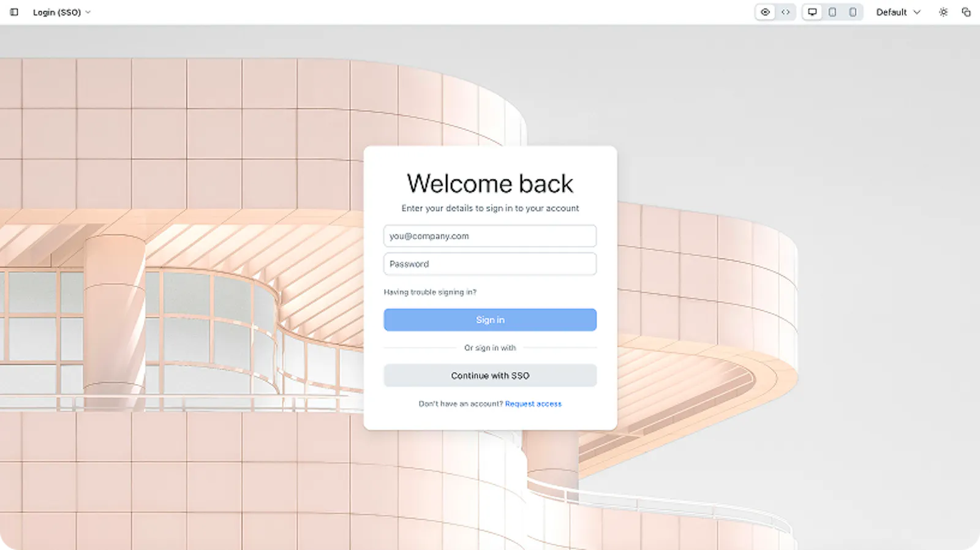
Task: Click the copy icon in top-right
Action: (x=966, y=12)
